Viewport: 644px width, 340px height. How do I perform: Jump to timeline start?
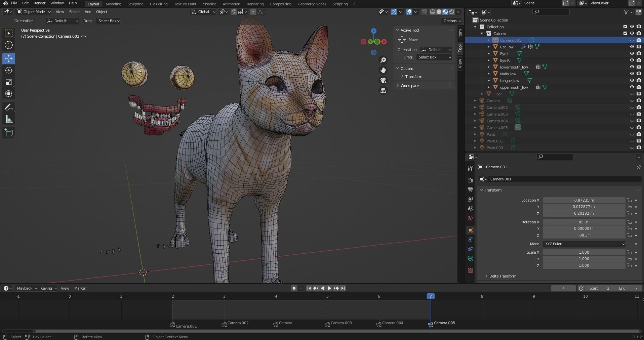pyautogui.click(x=309, y=288)
